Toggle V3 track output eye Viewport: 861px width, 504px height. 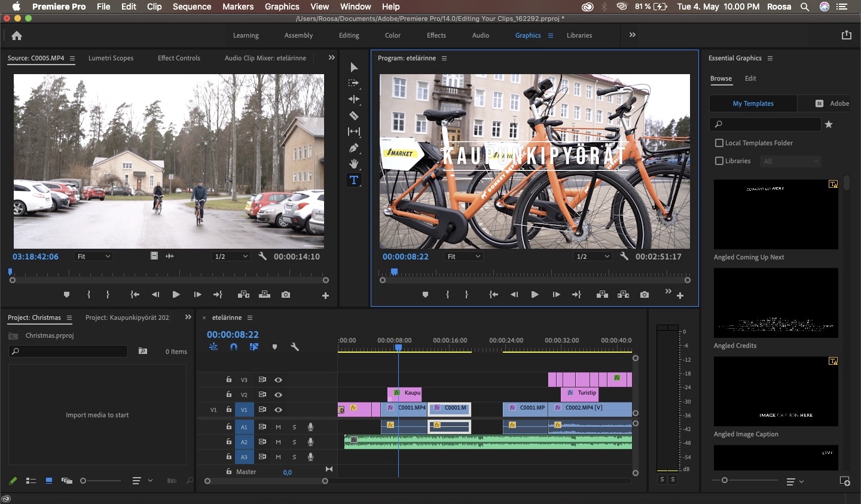point(278,380)
